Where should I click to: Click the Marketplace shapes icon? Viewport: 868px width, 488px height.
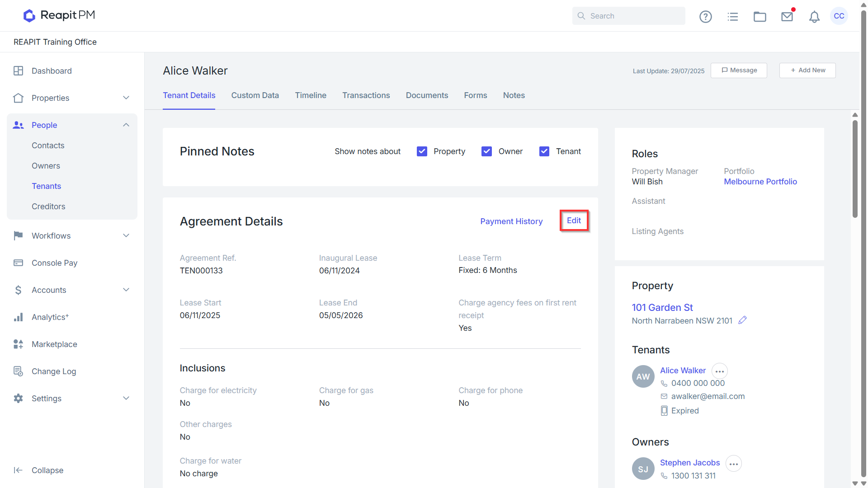click(19, 344)
